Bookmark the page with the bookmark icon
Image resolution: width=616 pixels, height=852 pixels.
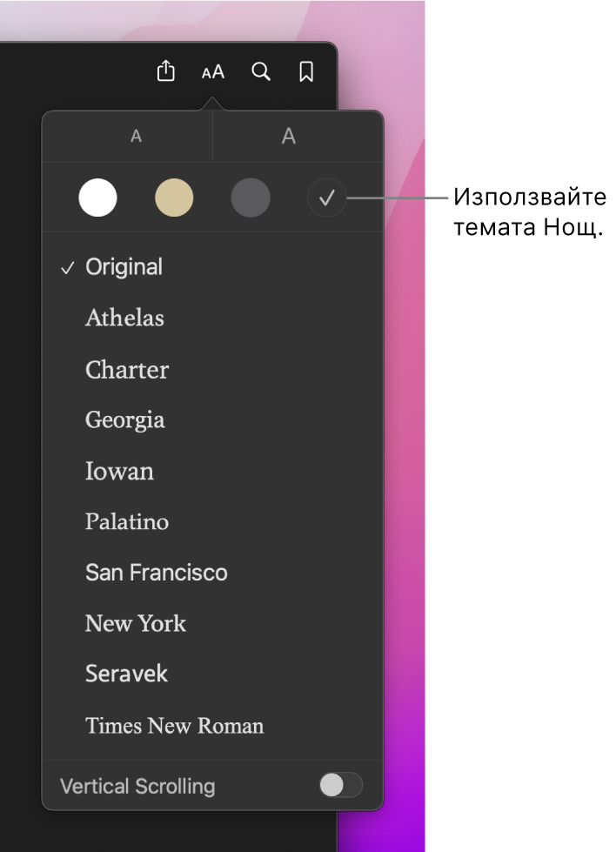click(x=306, y=71)
